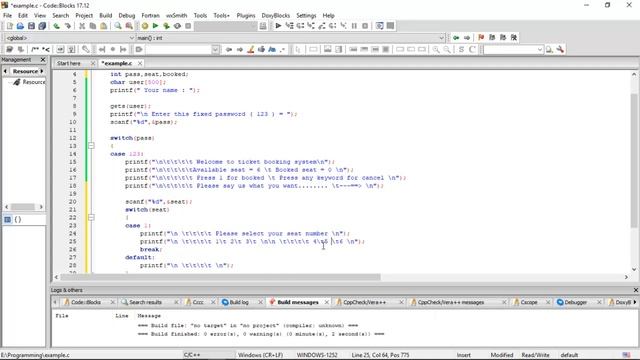
Task: Save the file with the floppy icon
Action: pos(31,26)
